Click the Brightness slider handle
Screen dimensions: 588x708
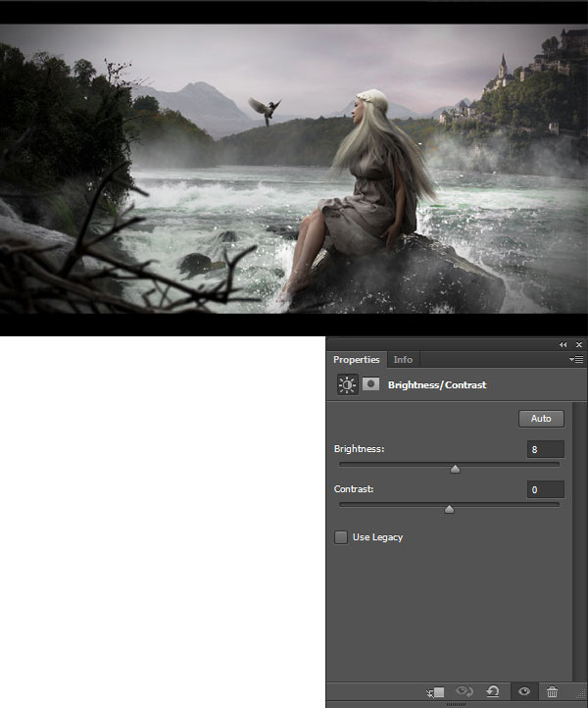tap(455, 469)
